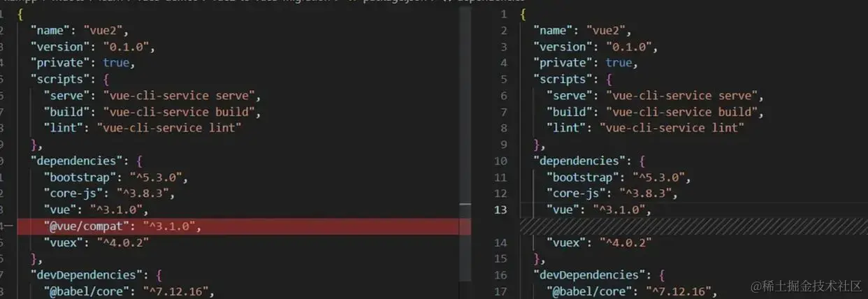868x299 pixels.
Task: Click line number 15 in the modified editor
Action: tap(502, 258)
